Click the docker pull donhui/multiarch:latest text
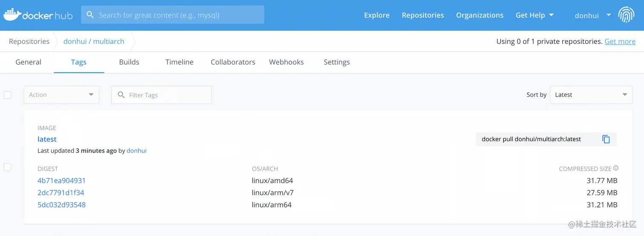 (531, 139)
